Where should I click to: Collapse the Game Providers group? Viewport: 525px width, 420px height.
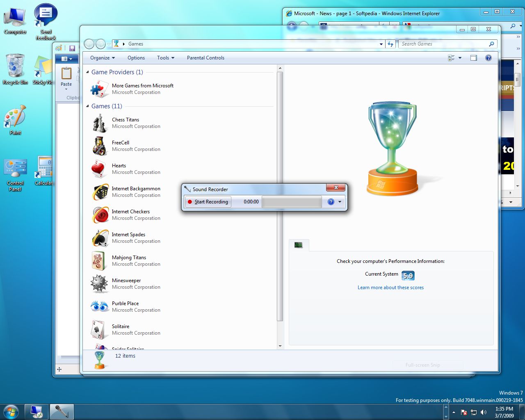[87, 72]
